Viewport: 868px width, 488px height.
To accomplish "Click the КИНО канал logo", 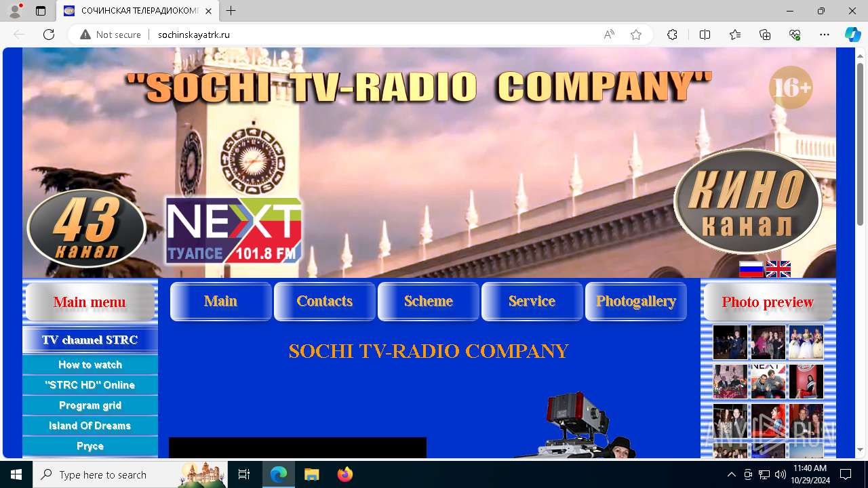I will click(x=747, y=201).
